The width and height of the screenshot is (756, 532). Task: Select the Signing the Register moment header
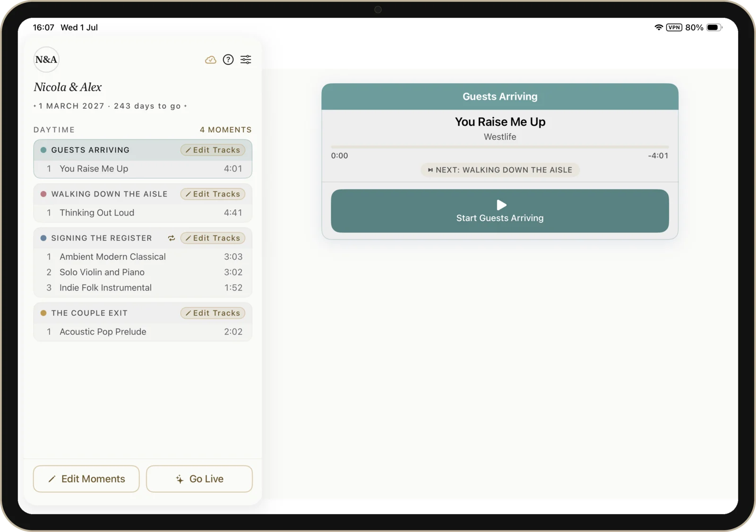pos(143,238)
